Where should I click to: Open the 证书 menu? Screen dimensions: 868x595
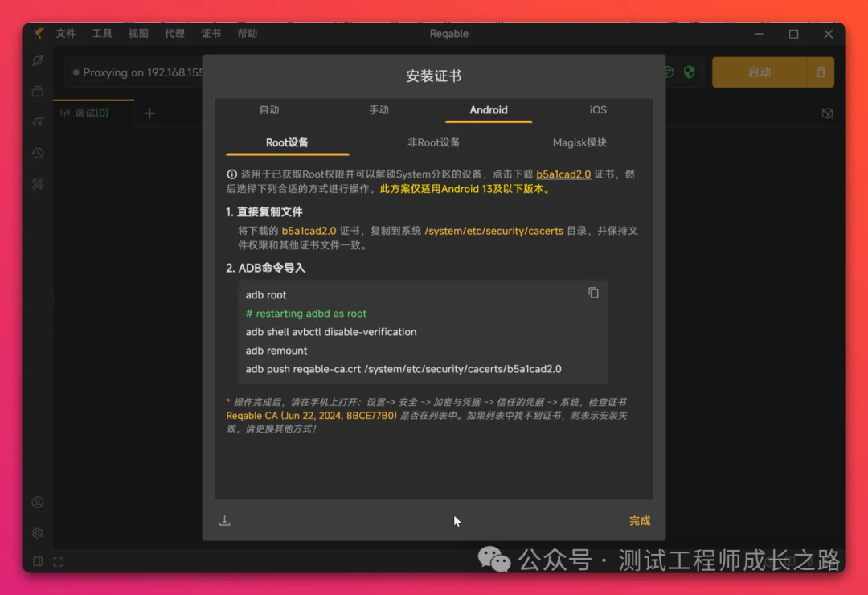(211, 33)
